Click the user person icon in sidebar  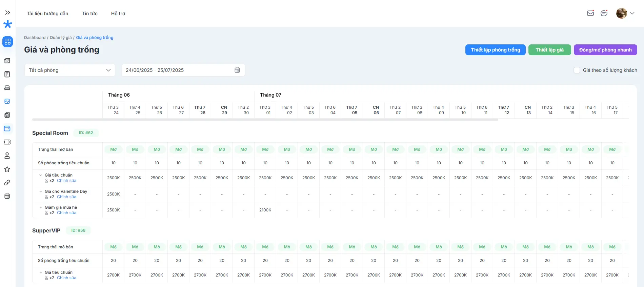click(7, 156)
